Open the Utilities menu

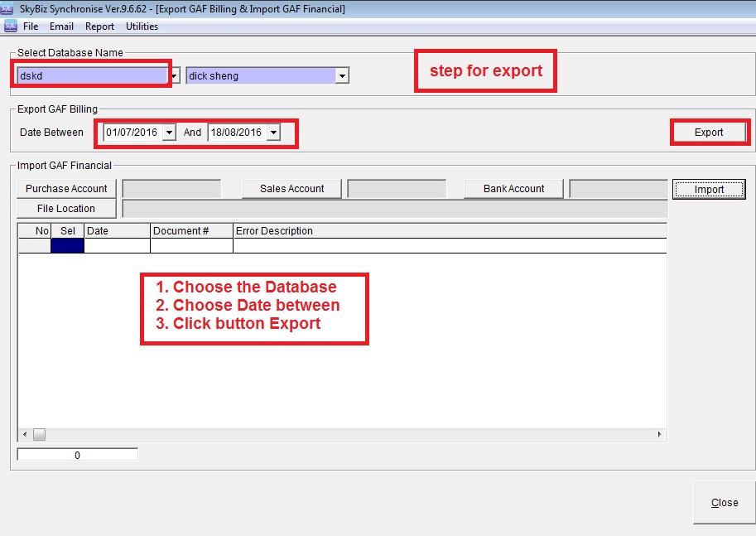(142, 27)
